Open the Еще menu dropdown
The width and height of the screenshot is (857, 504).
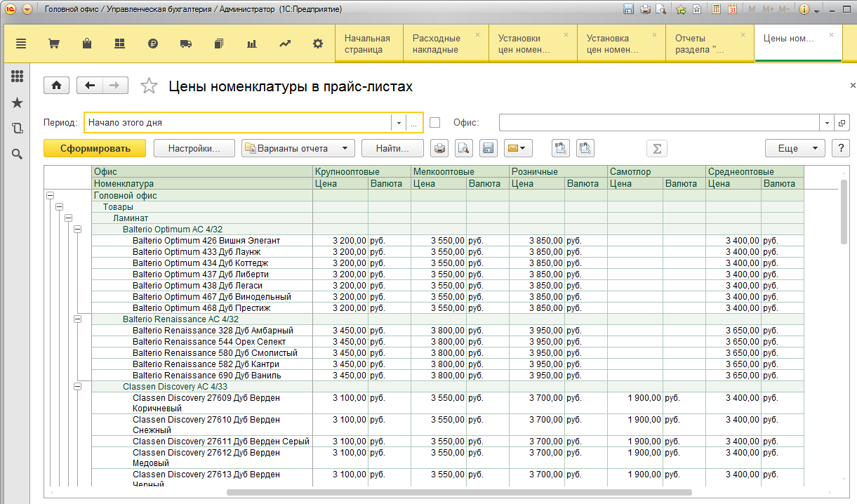(x=795, y=148)
